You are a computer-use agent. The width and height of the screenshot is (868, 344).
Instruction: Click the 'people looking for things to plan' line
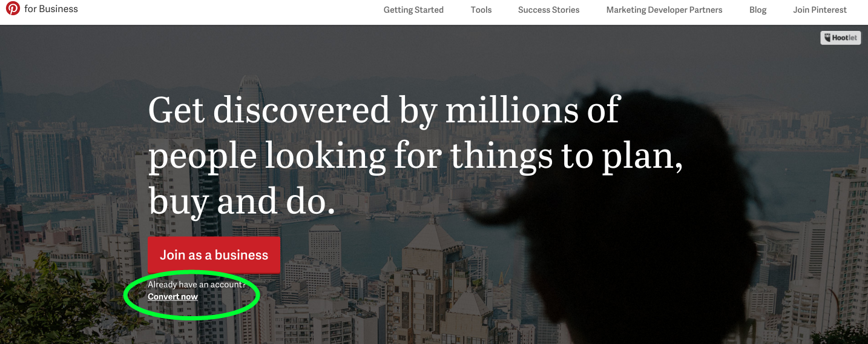(x=416, y=156)
